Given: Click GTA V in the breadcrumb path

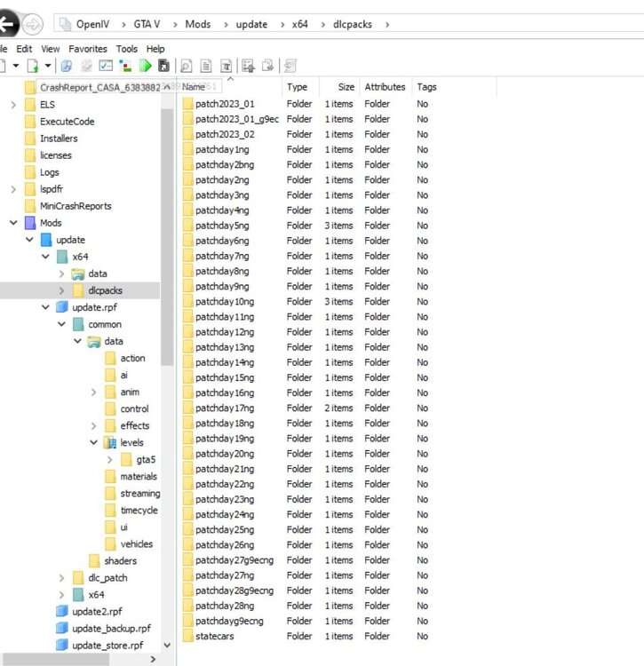Looking at the screenshot, I should pyautogui.click(x=147, y=24).
